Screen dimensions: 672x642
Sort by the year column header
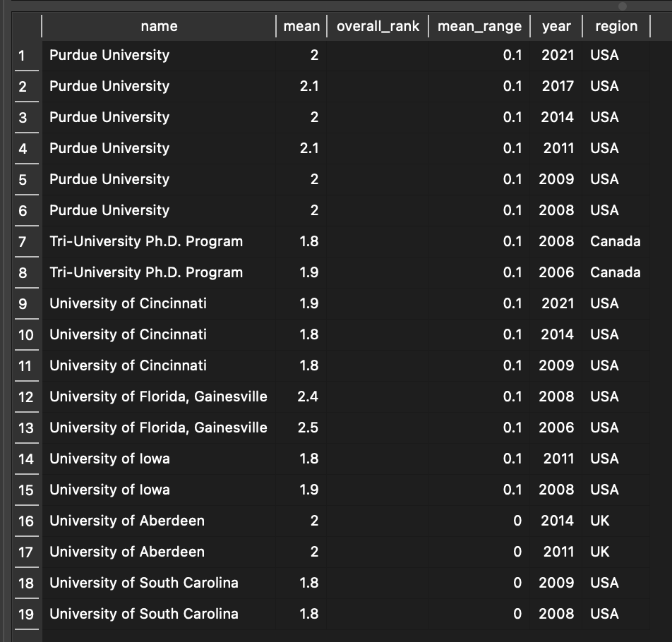pos(556,27)
